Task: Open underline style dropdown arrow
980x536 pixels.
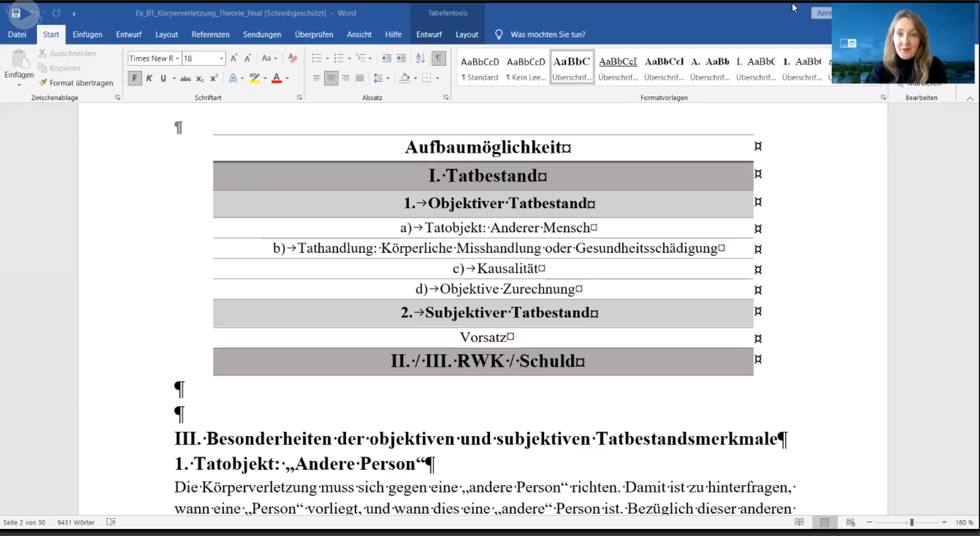Action: point(174,78)
